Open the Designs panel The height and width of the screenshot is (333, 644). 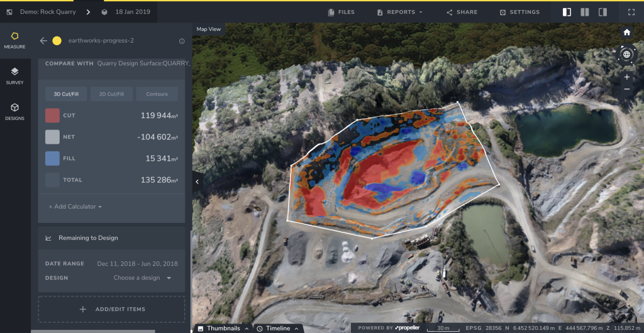pyautogui.click(x=15, y=111)
